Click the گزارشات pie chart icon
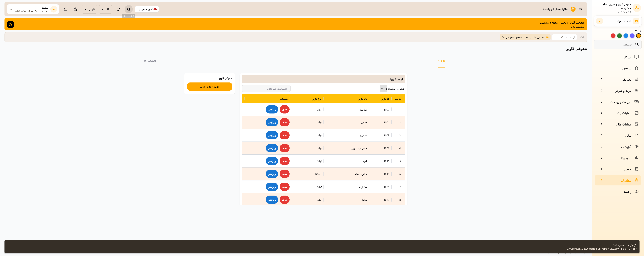Image resolution: width=644 pixels, height=256 pixels. click(637, 147)
